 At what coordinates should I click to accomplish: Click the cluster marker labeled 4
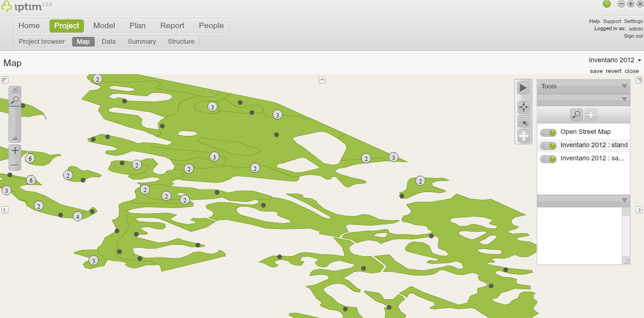78,217
